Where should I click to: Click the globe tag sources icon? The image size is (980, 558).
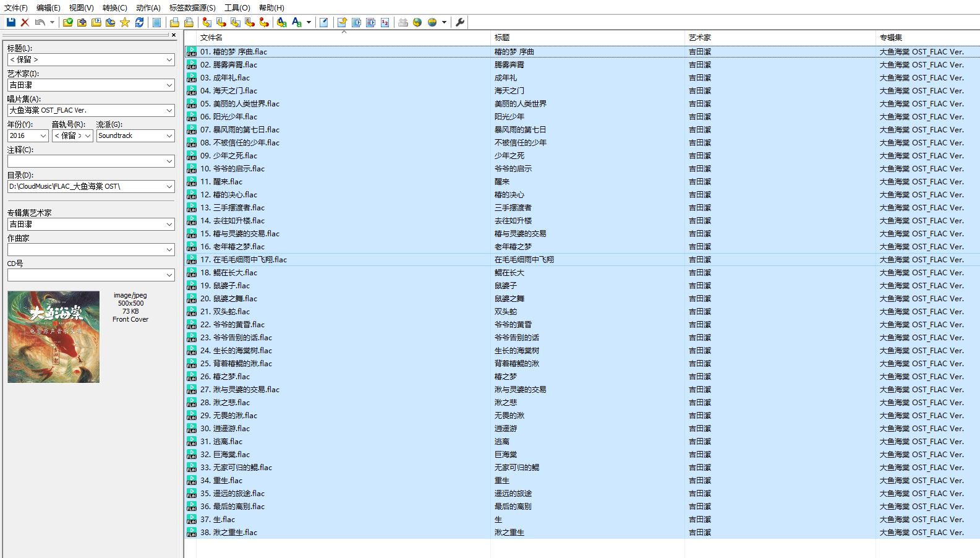(432, 22)
